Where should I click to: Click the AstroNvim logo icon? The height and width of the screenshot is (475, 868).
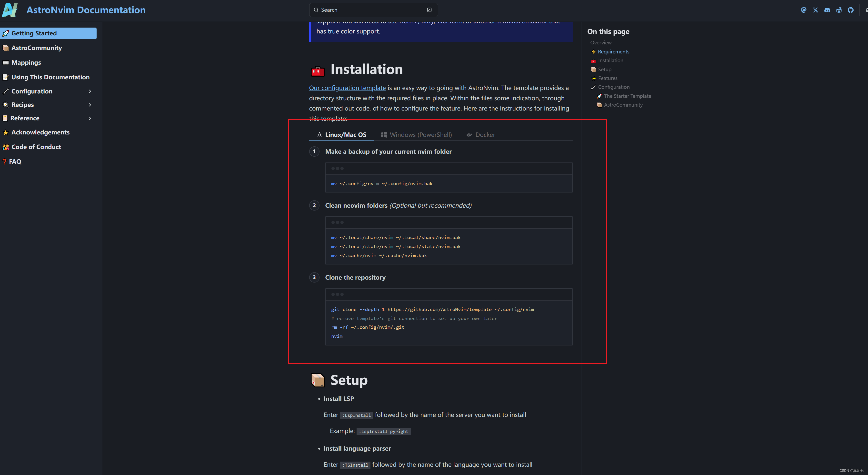pyautogui.click(x=10, y=10)
